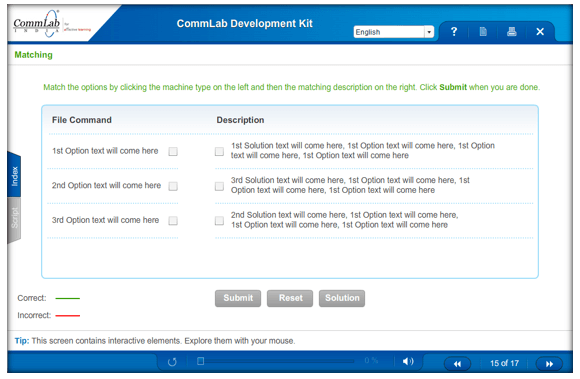Click the '2nd Option text will come here' label
Image resolution: width=580 pixels, height=379 pixels.
point(107,185)
